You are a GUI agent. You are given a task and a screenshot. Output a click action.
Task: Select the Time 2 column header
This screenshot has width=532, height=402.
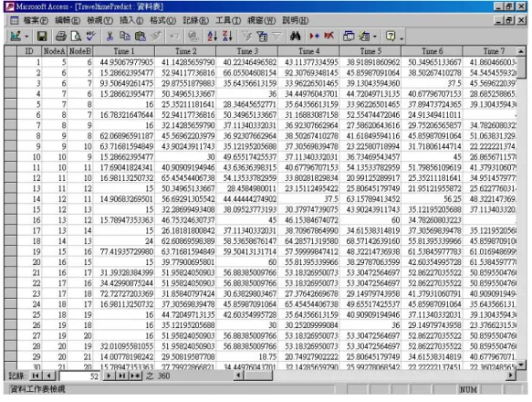coord(185,51)
